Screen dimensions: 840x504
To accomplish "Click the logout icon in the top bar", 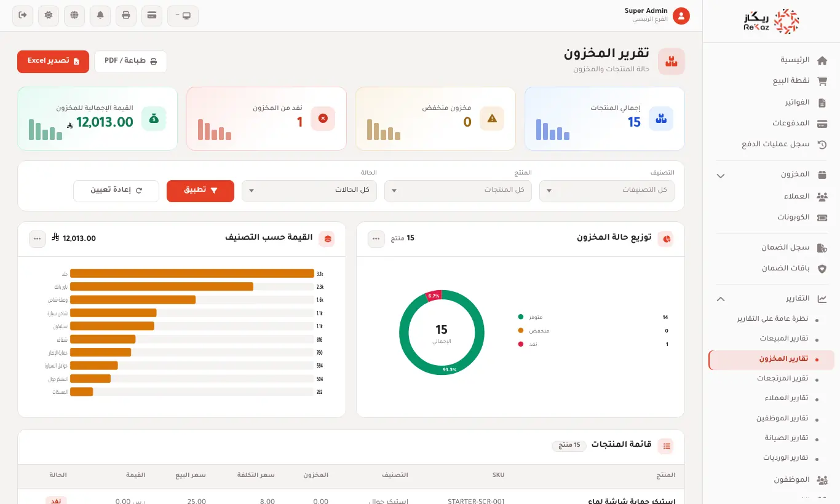I will (23, 15).
